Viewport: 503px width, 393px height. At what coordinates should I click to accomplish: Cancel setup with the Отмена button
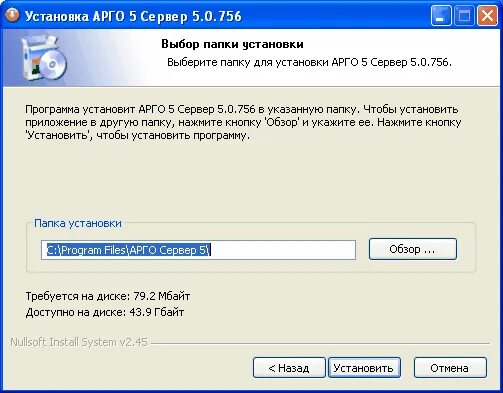450,368
